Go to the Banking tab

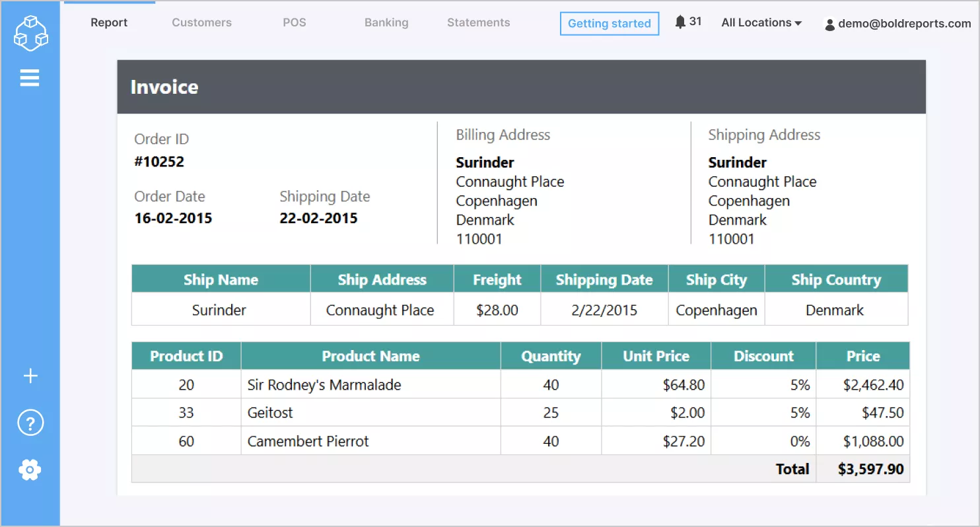click(x=386, y=22)
